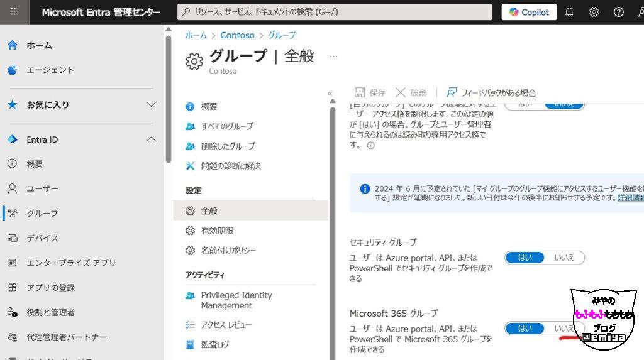This screenshot has width=644, height=360.
Task: Open ユーザー in the sidebar
Action: [x=42, y=188]
